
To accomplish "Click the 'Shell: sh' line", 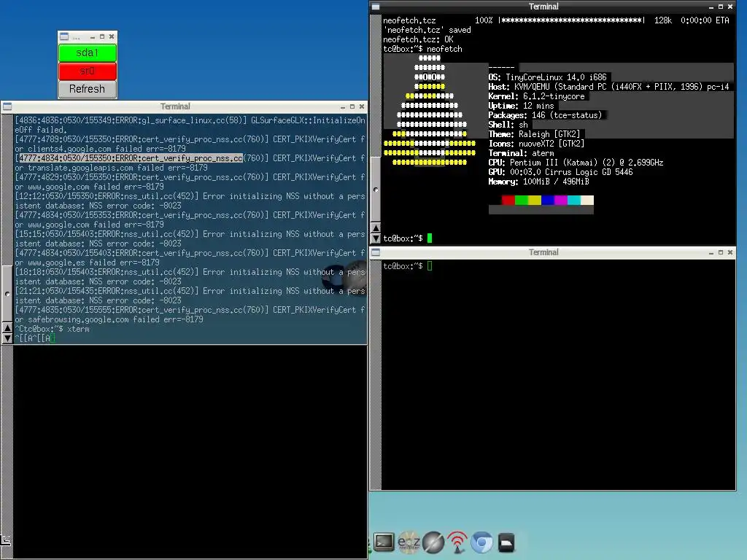I will [x=508, y=125].
